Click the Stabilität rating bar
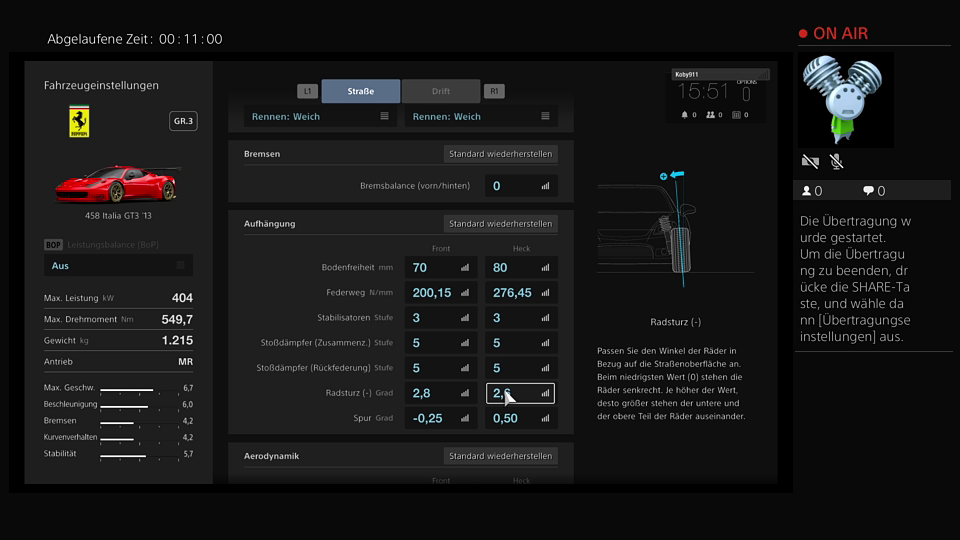 click(x=140, y=456)
